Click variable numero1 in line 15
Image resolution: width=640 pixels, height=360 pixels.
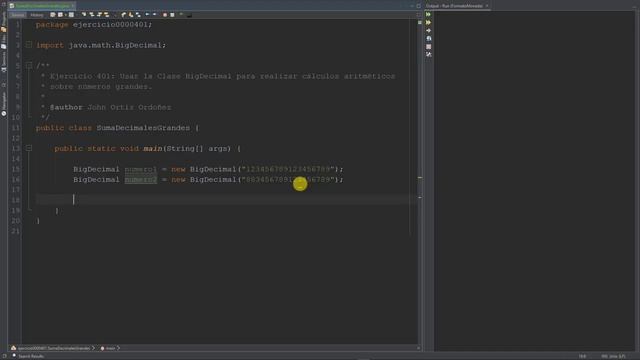[141, 169]
